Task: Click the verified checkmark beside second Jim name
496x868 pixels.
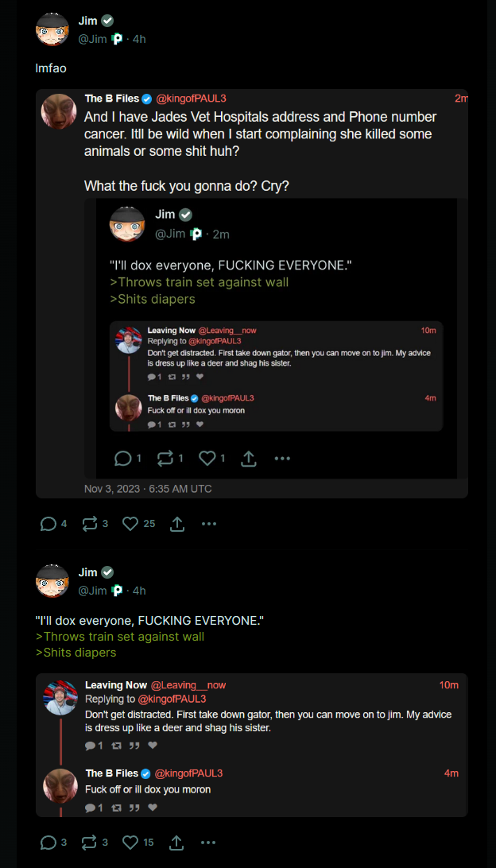Action: pyautogui.click(x=107, y=572)
